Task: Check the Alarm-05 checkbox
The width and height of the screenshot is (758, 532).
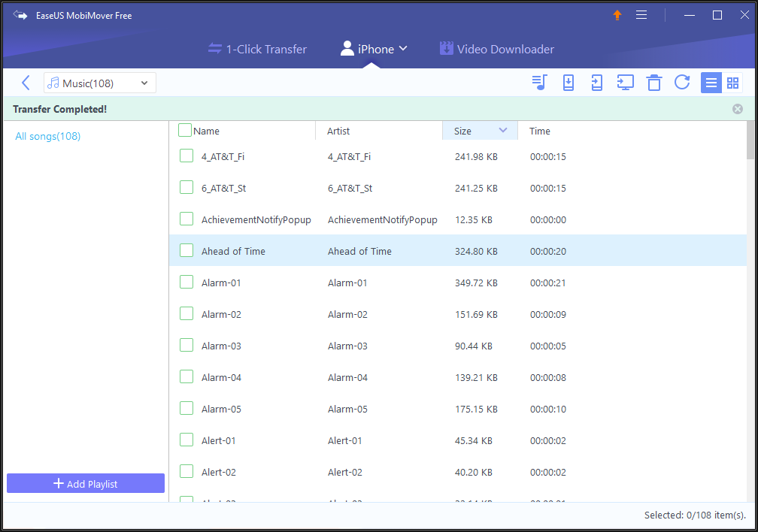Action: coord(186,408)
